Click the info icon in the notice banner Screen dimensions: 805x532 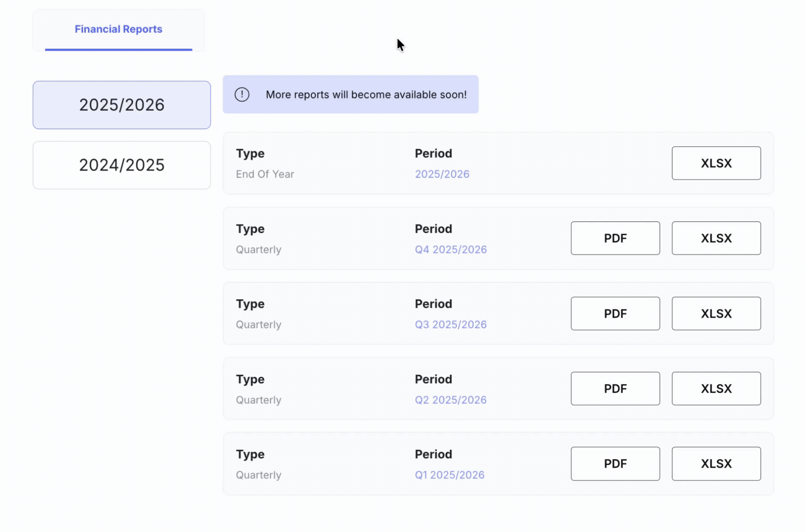242,95
